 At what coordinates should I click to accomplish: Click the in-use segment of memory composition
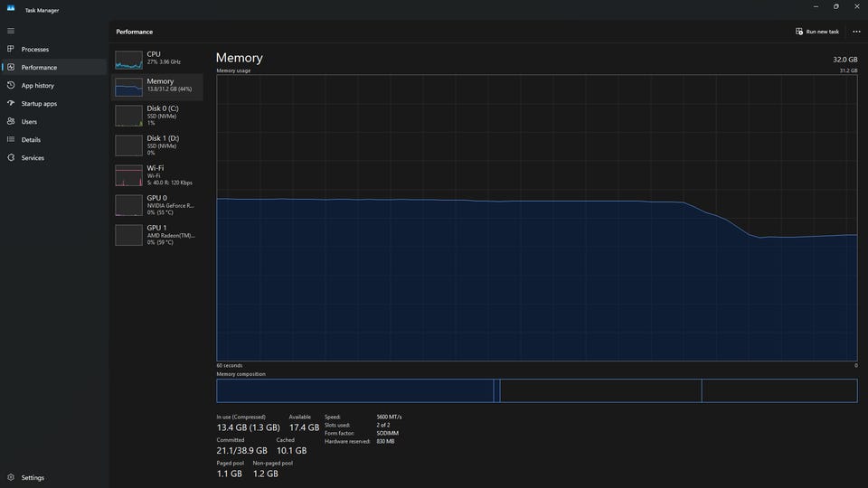(x=354, y=390)
